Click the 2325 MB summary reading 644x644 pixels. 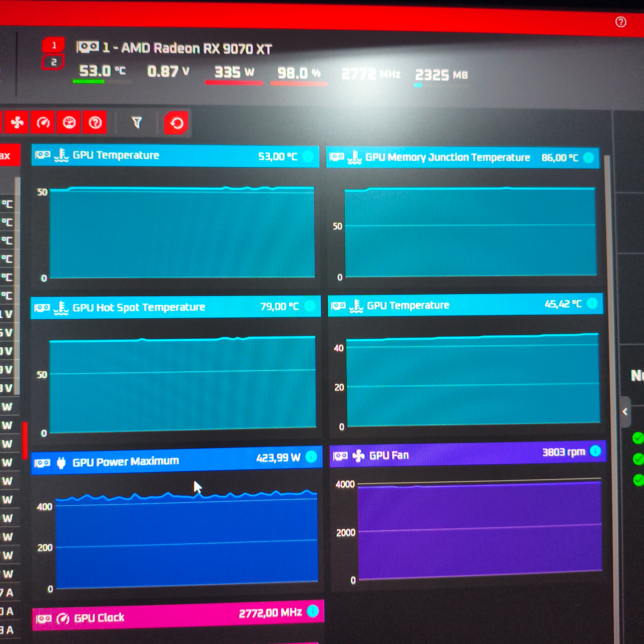(x=441, y=75)
